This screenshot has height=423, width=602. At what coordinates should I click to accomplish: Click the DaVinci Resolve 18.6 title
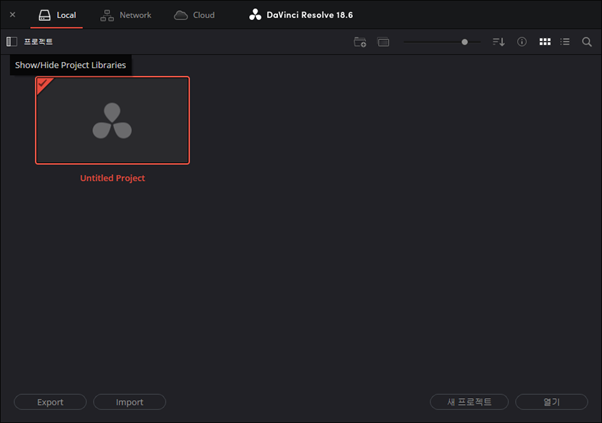click(x=309, y=15)
